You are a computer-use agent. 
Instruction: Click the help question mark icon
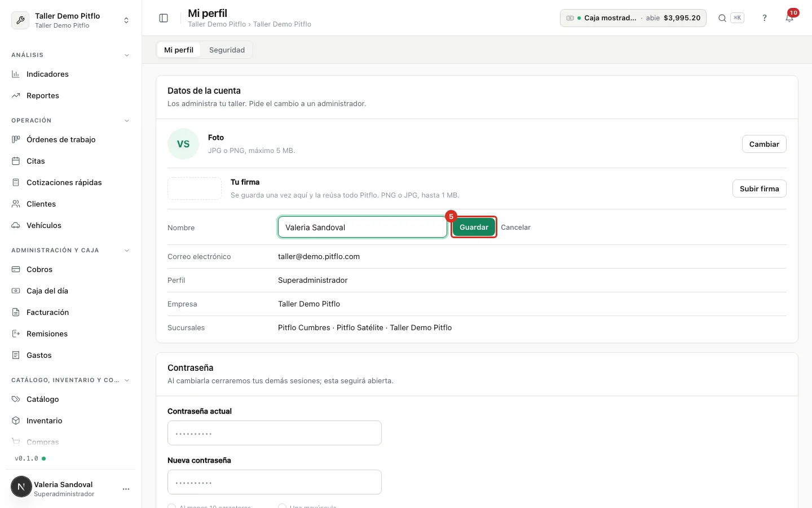[765, 18]
